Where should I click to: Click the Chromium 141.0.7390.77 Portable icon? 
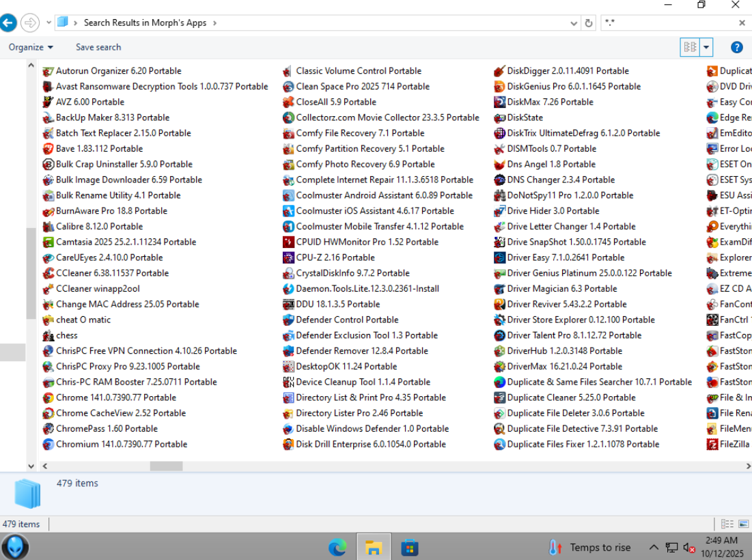coord(48,445)
